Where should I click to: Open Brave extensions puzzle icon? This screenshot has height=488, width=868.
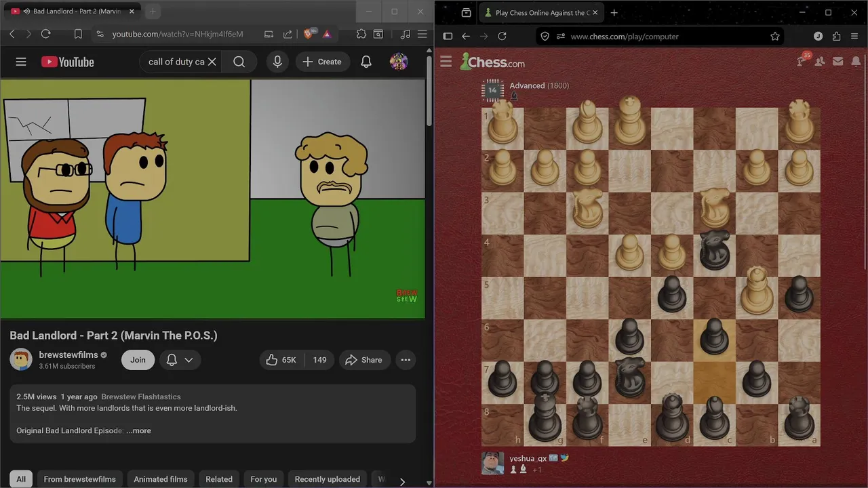[361, 34]
